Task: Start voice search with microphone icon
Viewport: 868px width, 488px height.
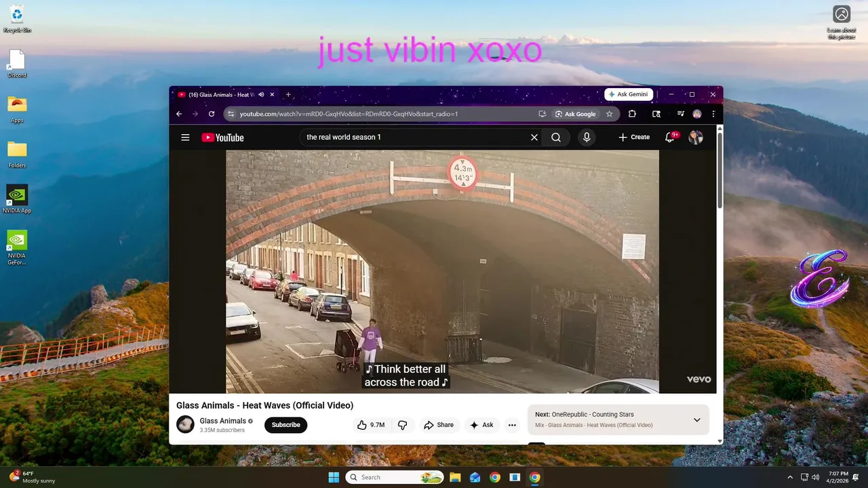Action: (x=587, y=138)
